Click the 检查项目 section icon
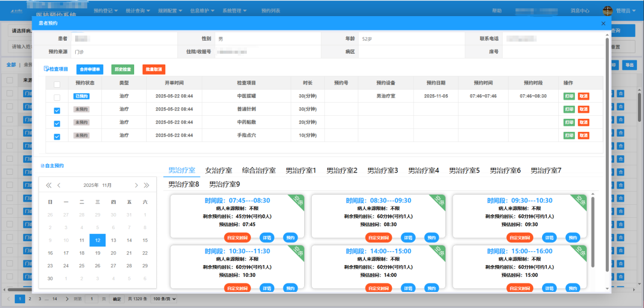This screenshot has width=644, height=308. pos(46,69)
